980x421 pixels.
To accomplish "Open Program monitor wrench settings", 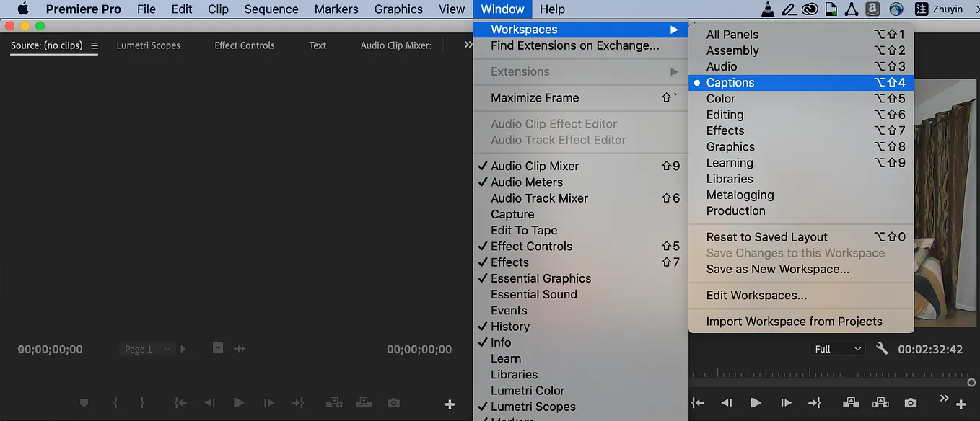I will click(x=882, y=349).
